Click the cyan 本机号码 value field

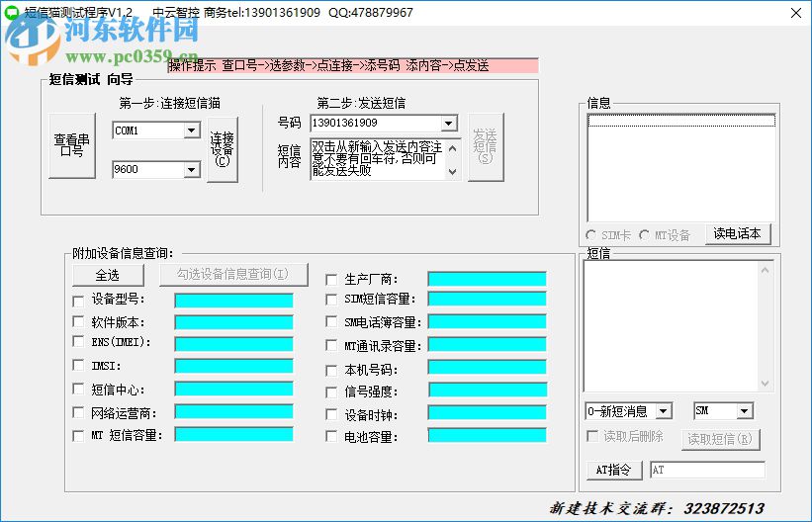[488, 367]
